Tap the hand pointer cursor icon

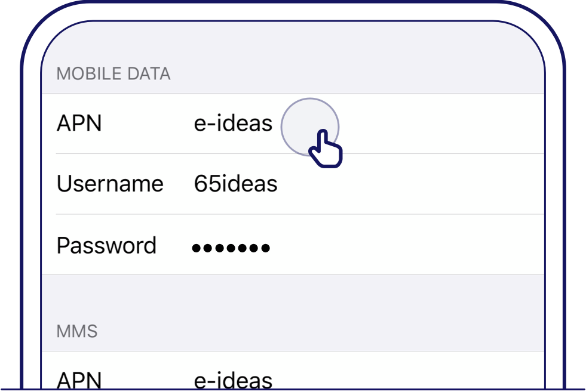(x=325, y=149)
